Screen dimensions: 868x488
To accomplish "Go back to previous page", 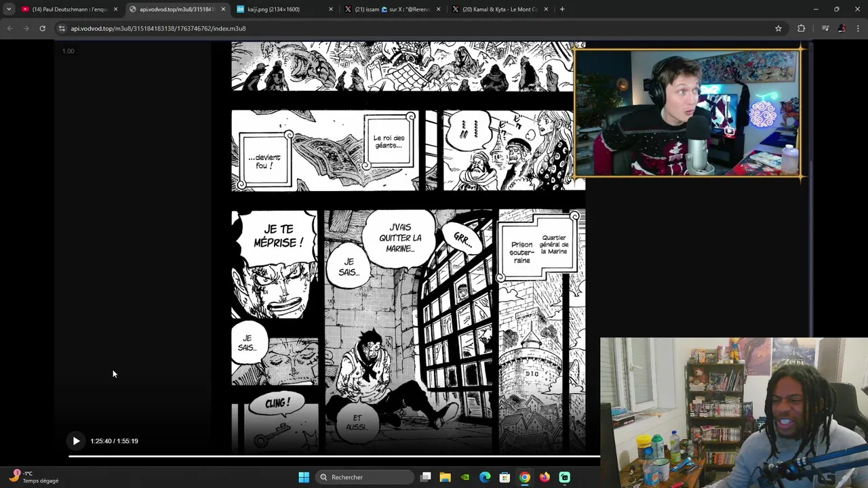I will point(9,28).
